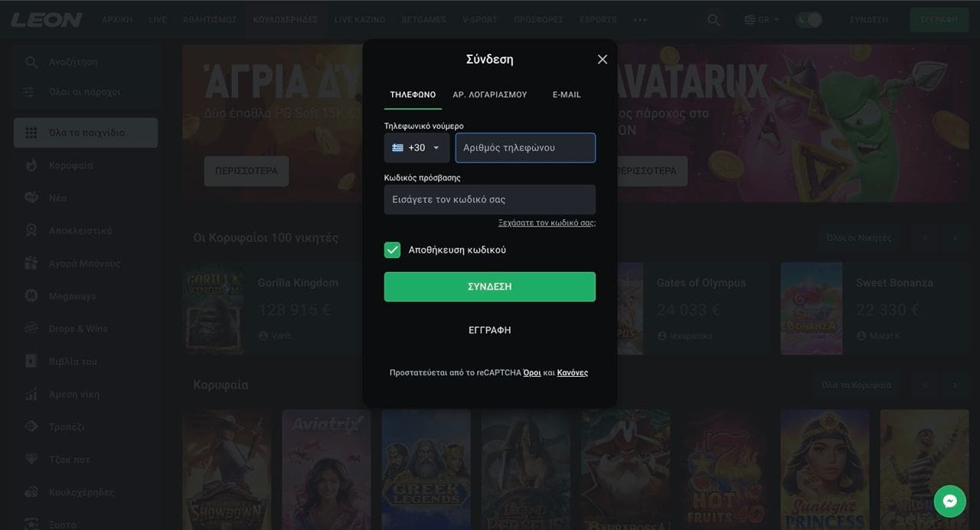Open LIVE in the top navigation

[158, 20]
